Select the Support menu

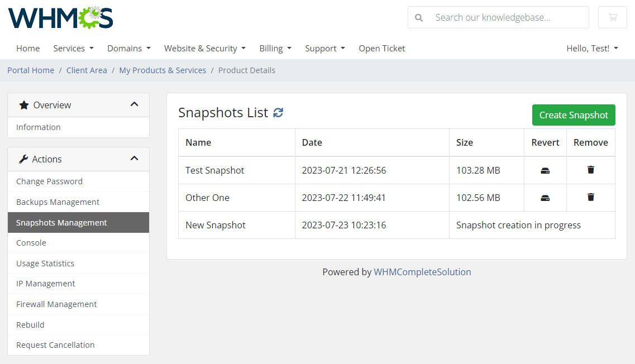pos(324,48)
